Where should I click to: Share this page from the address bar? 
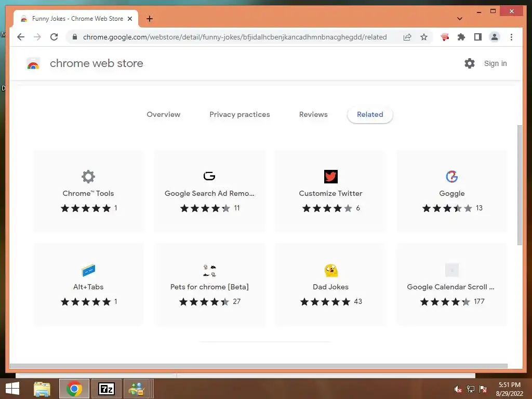407,37
